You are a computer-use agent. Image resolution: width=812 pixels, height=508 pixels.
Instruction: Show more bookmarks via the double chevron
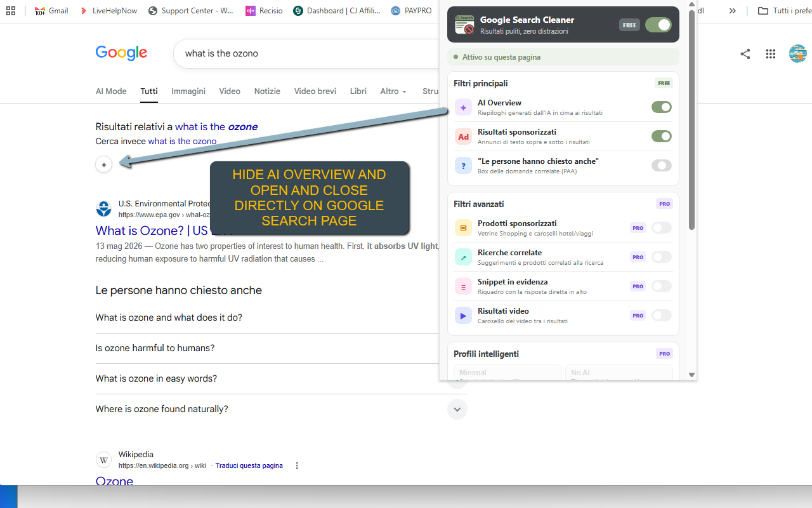tap(733, 11)
